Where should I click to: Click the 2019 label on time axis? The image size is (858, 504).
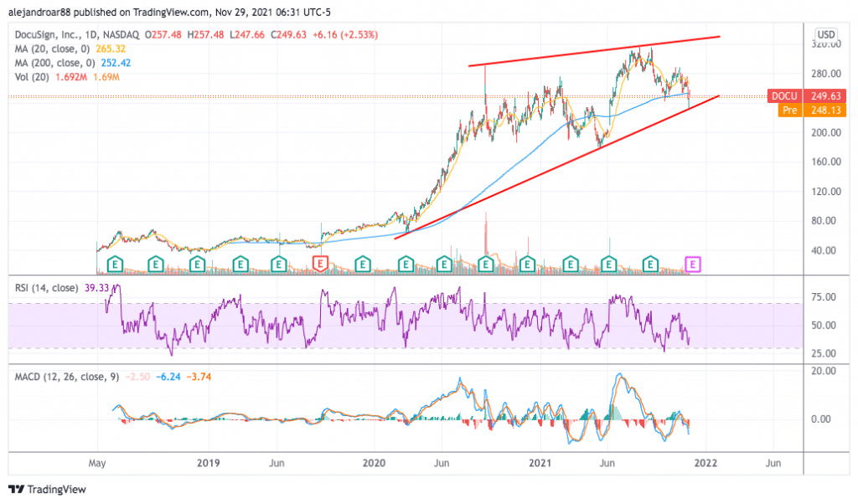(x=209, y=463)
